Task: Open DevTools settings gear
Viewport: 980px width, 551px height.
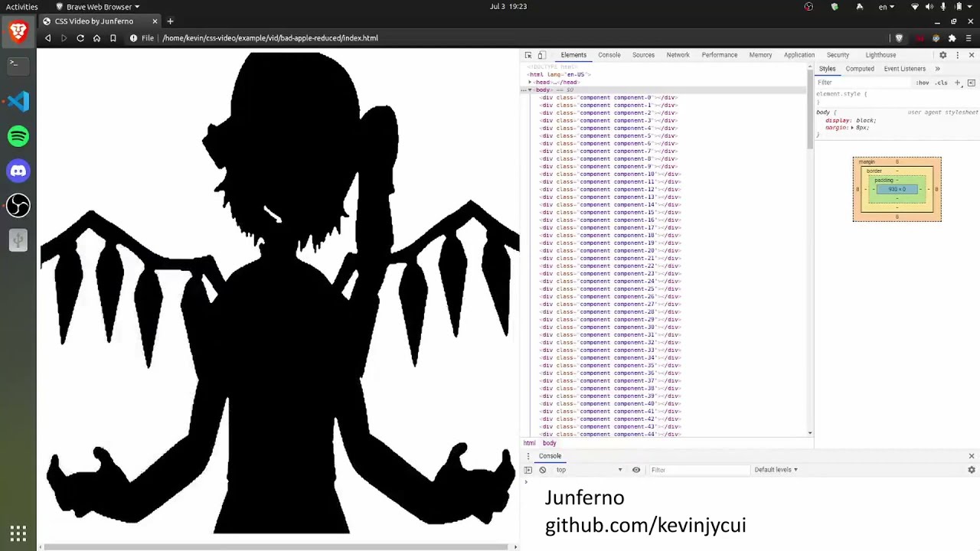Action: pos(942,55)
